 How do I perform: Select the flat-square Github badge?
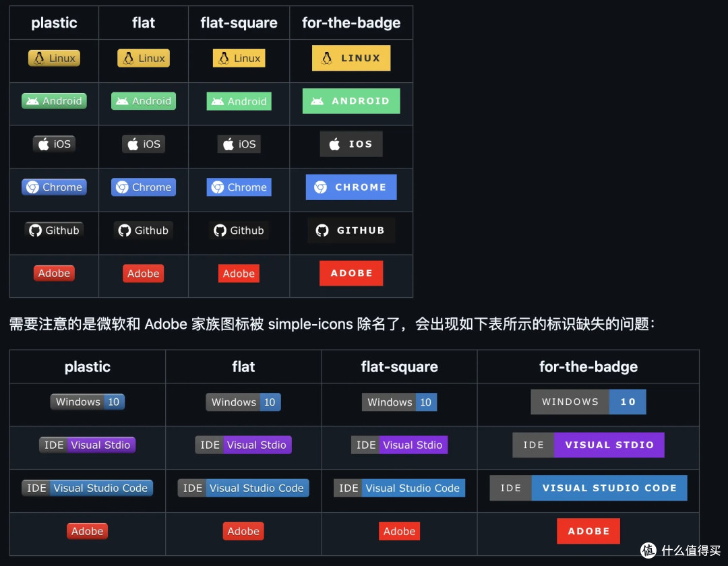pyautogui.click(x=239, y=230)
